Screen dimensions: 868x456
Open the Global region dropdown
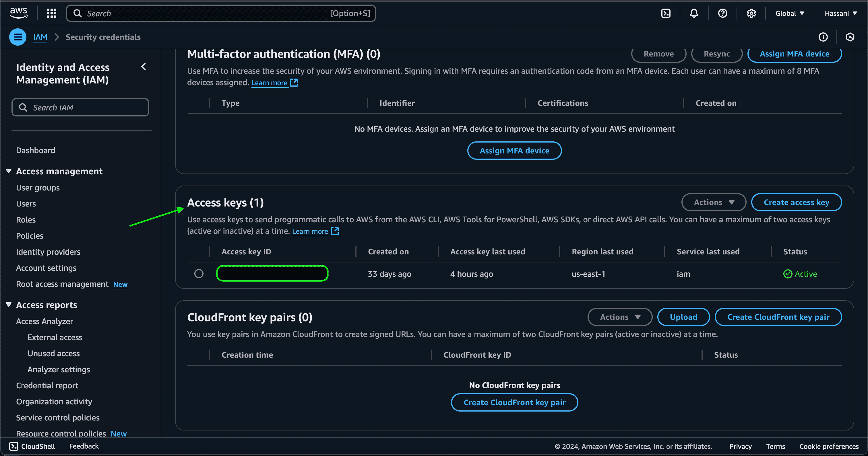click(x=789, y=13)
